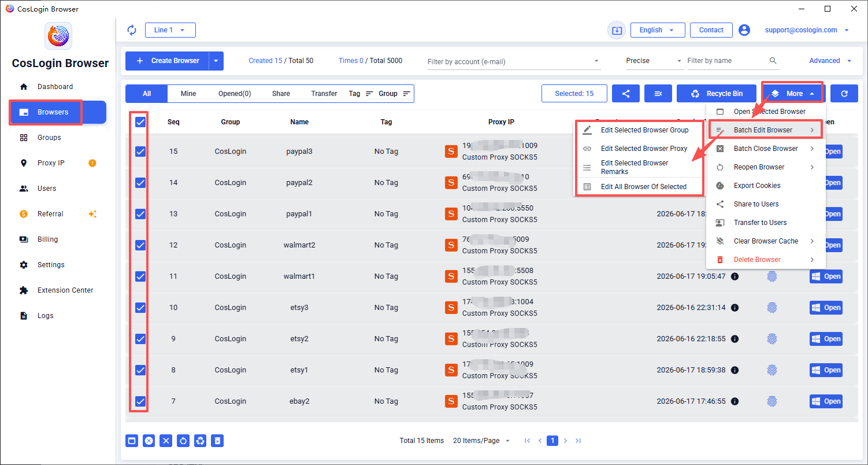Image resolution: width=868 pixels, height=465 pixels.
Task: Click the plain X icon in the bottom toolbar
Action: coord(166,441)
